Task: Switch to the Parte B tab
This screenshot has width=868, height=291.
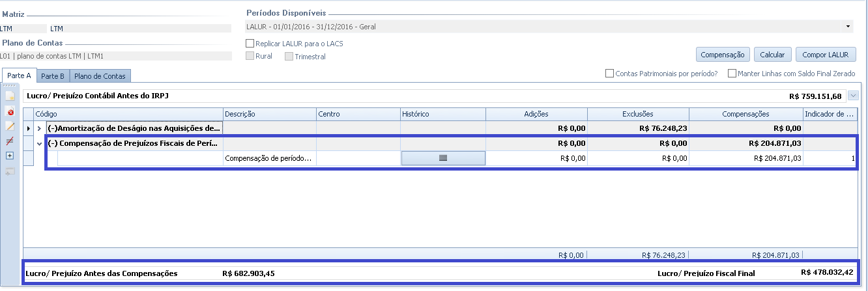Action: tap(53, 76)
